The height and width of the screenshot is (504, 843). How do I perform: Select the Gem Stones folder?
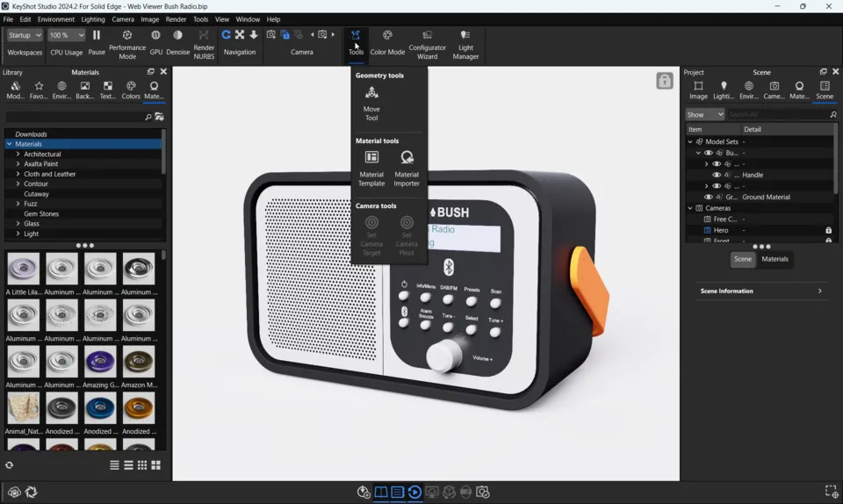coord(41,214)
